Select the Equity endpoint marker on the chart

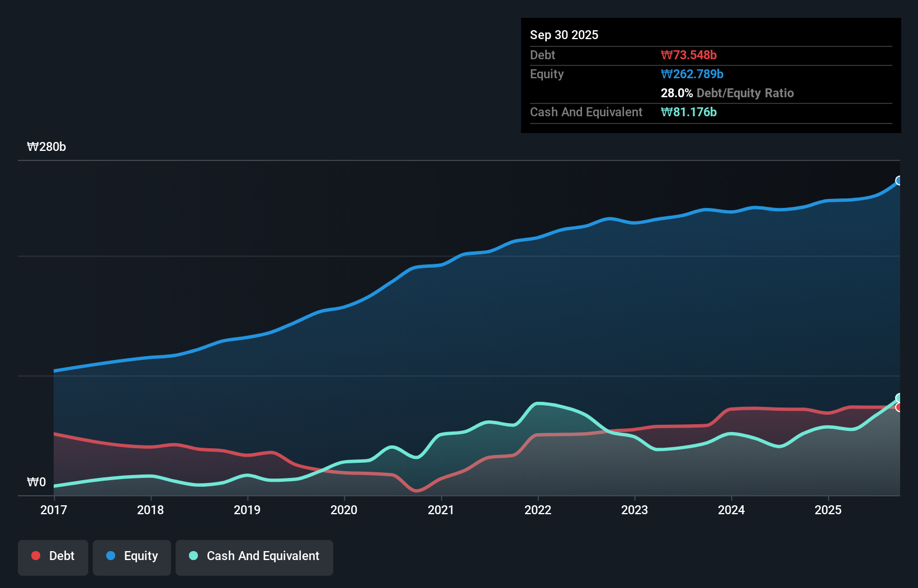pyautogui.click(x=899, y=181)
